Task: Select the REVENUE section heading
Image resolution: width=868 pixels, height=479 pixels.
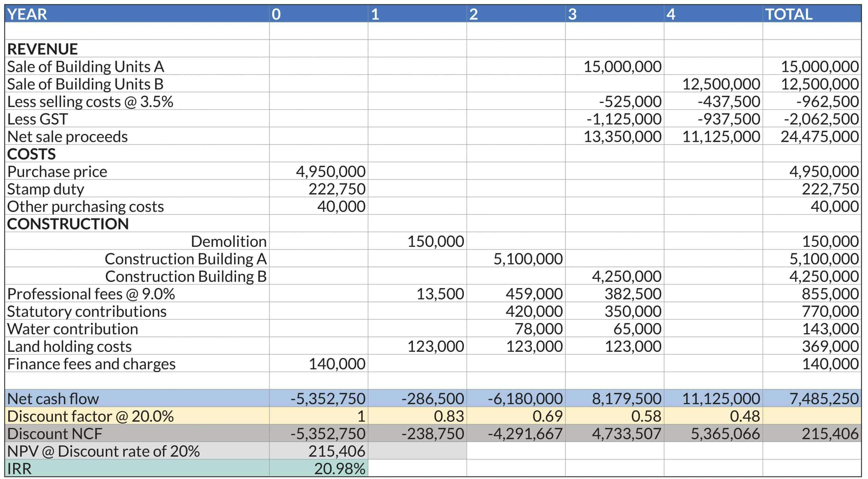Action: coord(42,49)
